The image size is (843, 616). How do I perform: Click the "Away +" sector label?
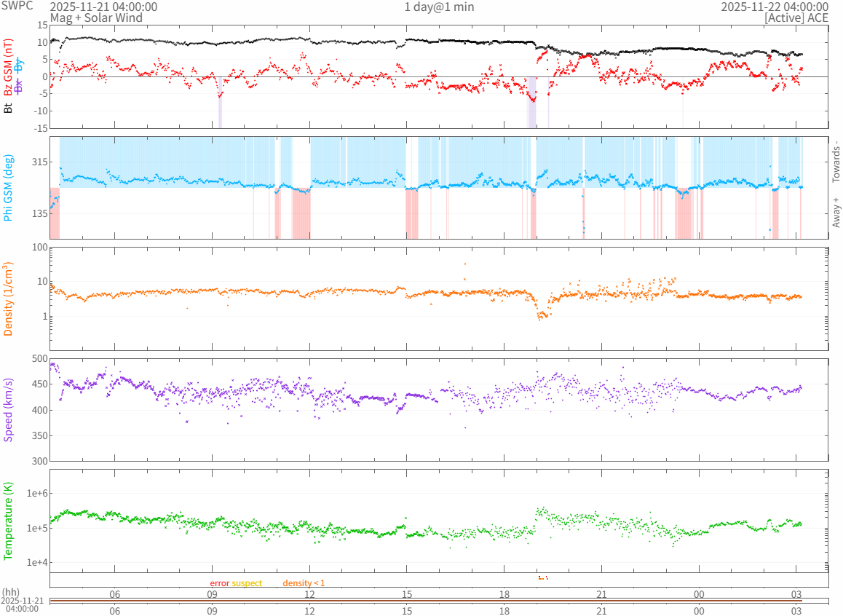[836, 212]
